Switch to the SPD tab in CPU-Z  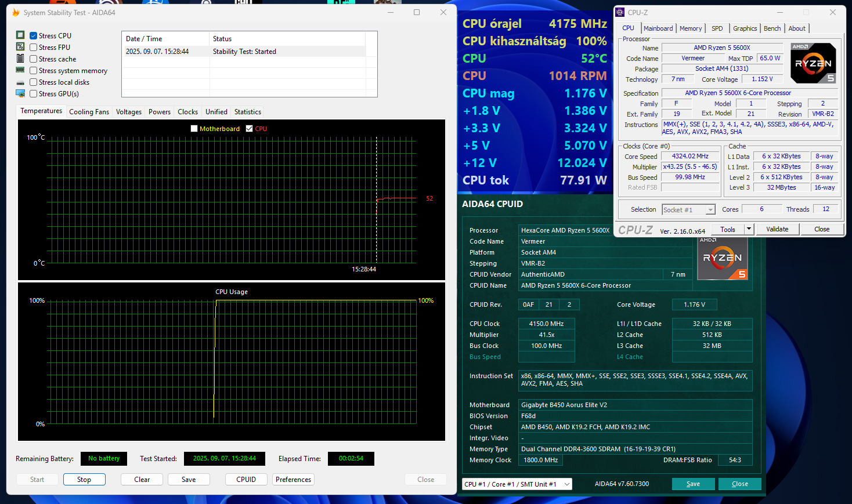717,28
